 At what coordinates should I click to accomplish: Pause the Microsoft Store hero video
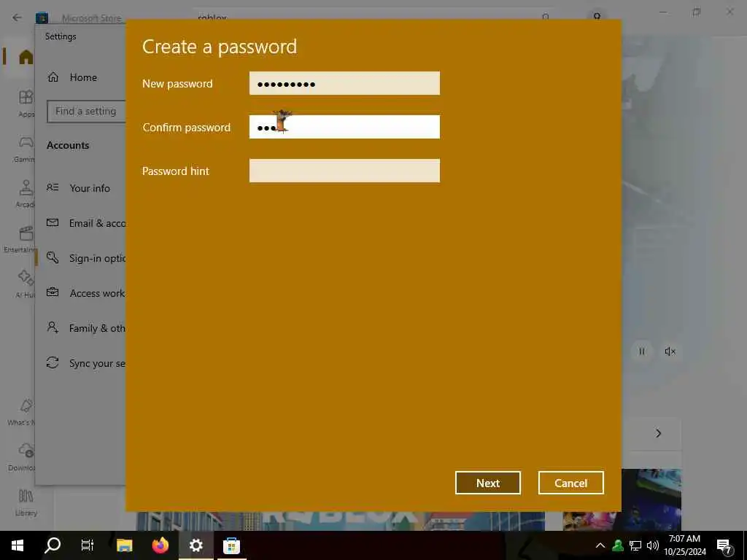point(642,351)
